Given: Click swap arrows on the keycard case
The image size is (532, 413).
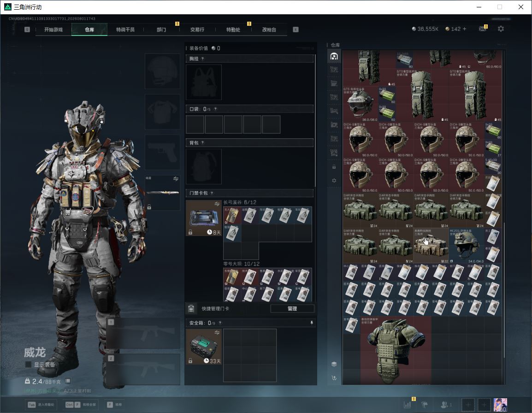Looking at the screenshot, I should click(x=217, y=204).
